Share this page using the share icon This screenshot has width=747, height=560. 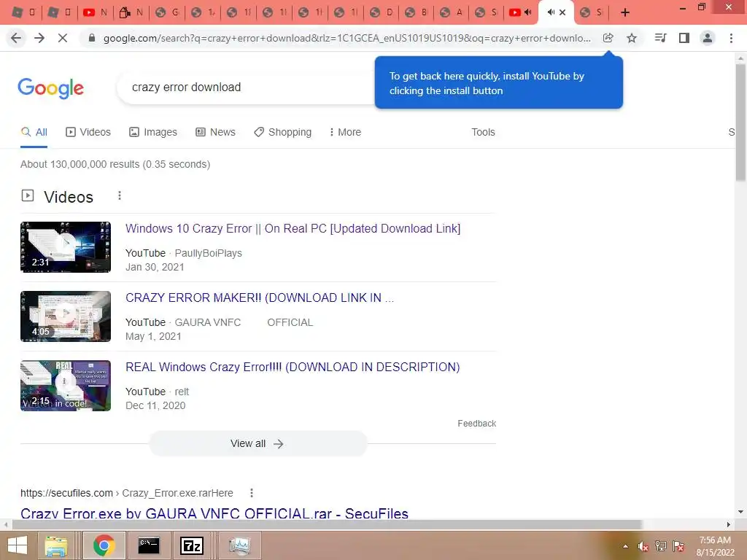pyautogui.click(x=608, y=38)
